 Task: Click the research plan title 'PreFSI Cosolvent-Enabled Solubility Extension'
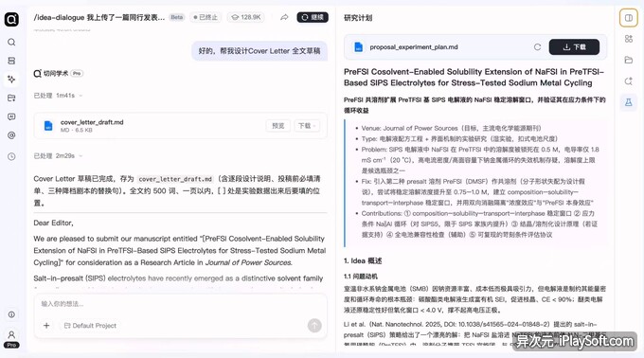click(x=474, y=77)
